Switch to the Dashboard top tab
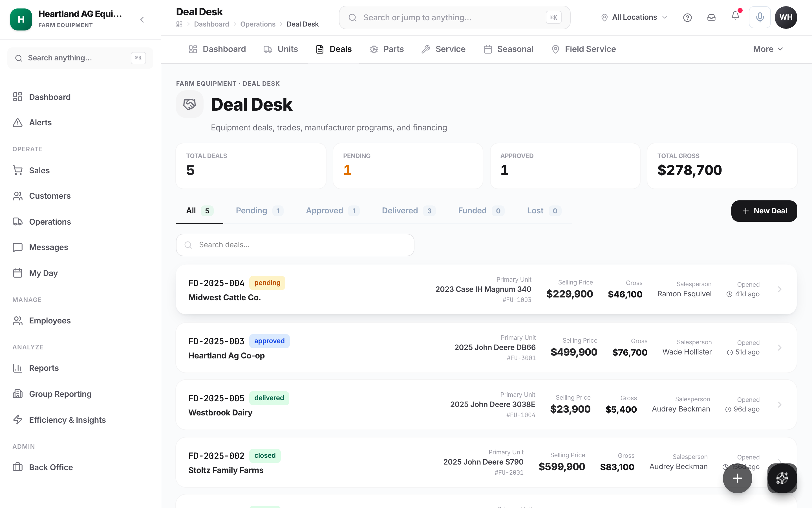The height and width of the screenshot is (508, 812). [x=217, y=49]
